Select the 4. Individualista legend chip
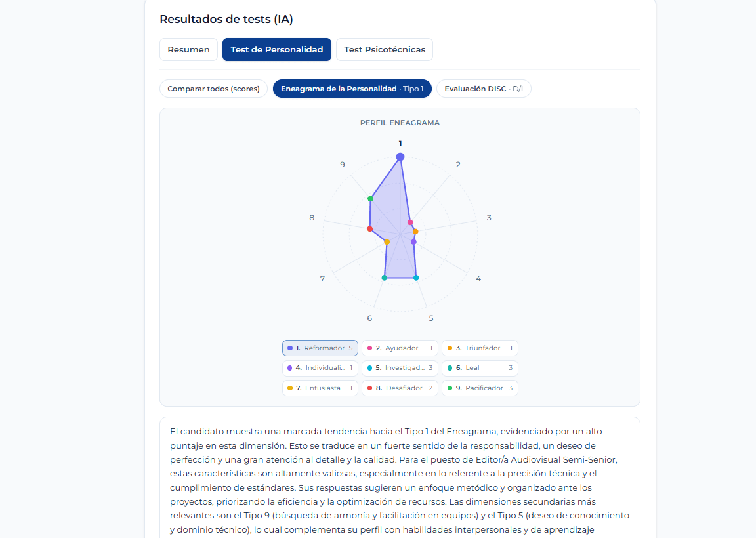The image size is (756, 538). (x=320, y=368)
